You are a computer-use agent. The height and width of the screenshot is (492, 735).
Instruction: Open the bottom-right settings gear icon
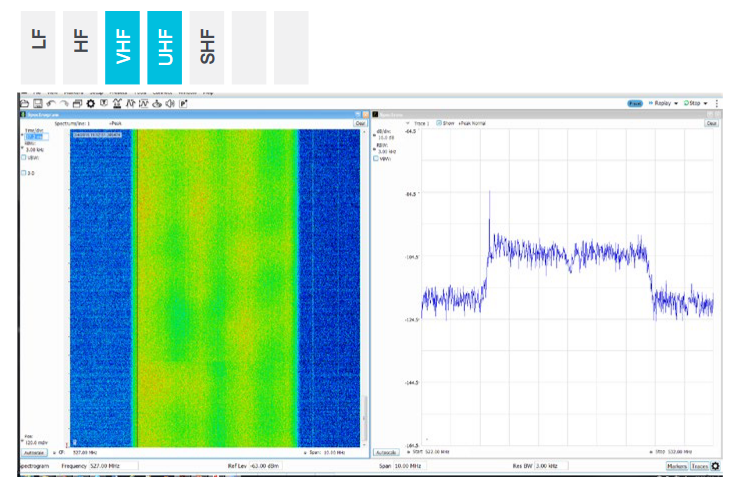coord(715,466)
